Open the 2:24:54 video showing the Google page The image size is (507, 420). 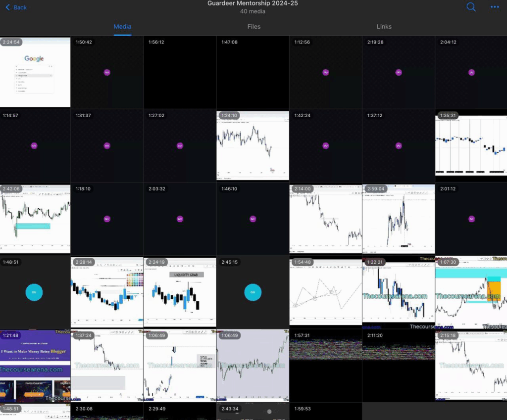click(35, 72)
